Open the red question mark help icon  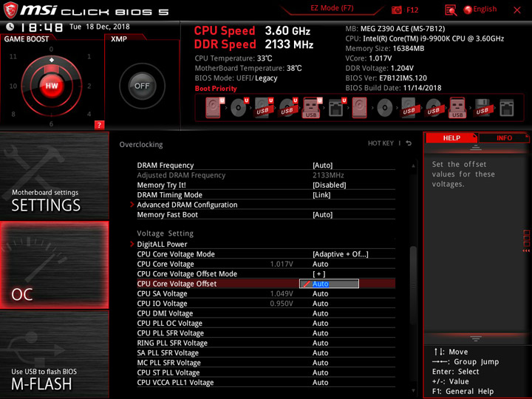(x=99, y=125)
